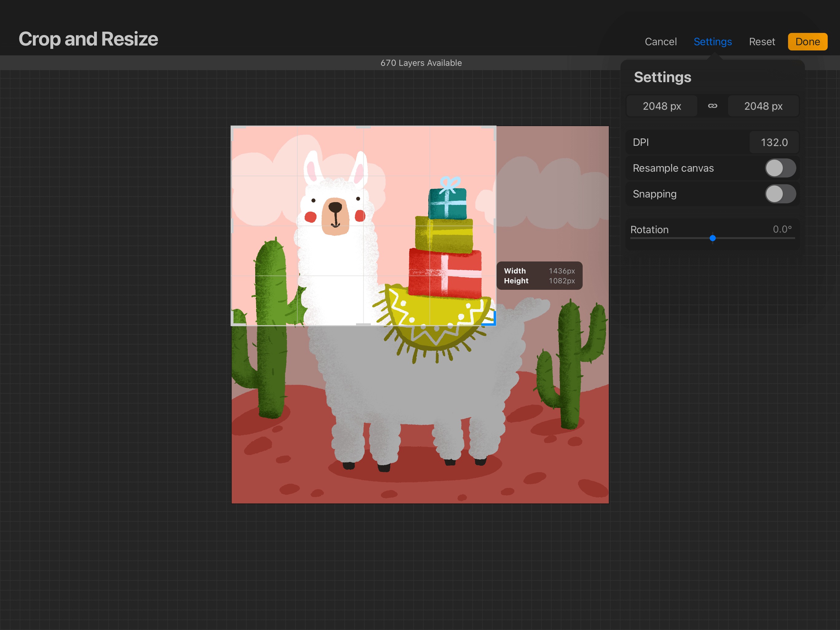Click the DPI value field
This screenshot has height=630, width=840.
pos(774,142)
